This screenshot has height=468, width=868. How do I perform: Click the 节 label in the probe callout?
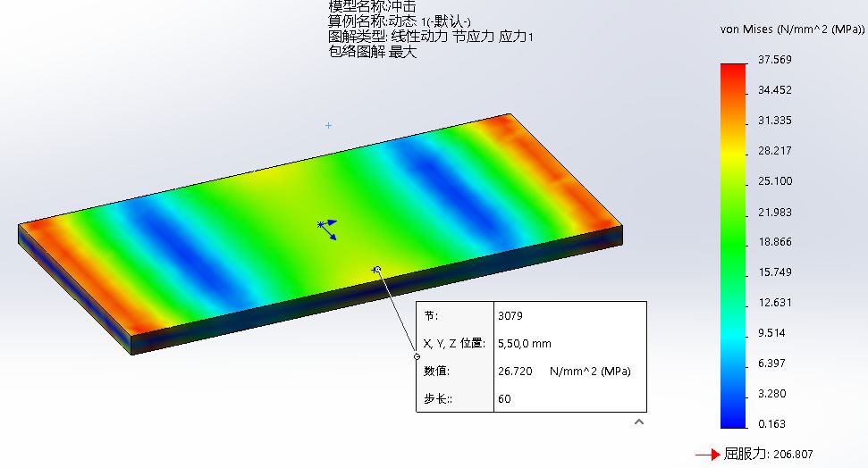pyautogui.click(x=431, y=316)
